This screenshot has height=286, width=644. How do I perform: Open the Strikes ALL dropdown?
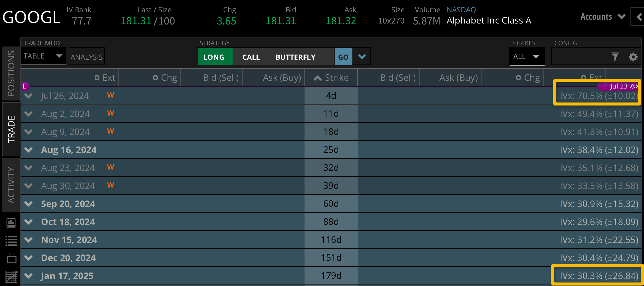click(x=527, y=57)
